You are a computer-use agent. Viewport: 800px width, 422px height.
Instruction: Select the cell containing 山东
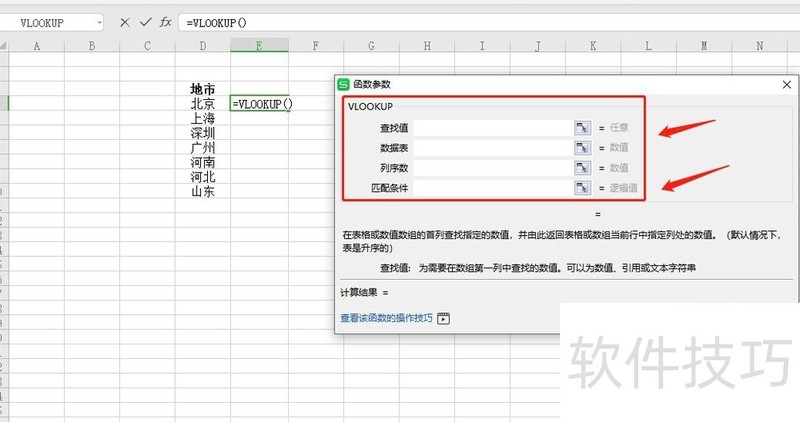click(203, 192)
